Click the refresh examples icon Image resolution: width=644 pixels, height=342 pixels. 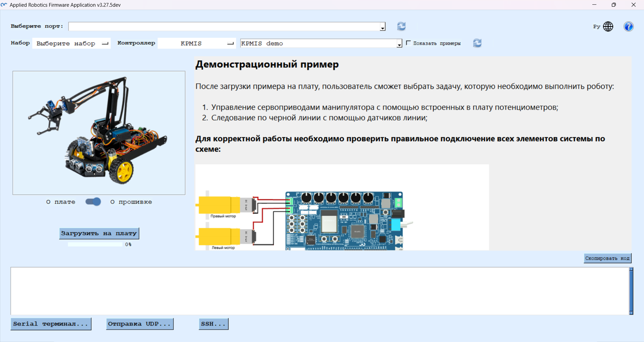pos(477,43)
